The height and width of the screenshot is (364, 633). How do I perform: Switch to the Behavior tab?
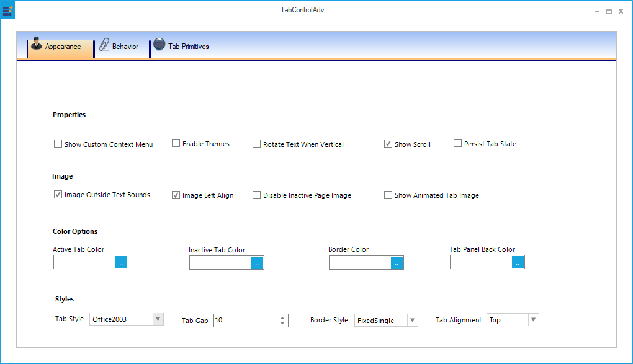[x=124, y=45]
